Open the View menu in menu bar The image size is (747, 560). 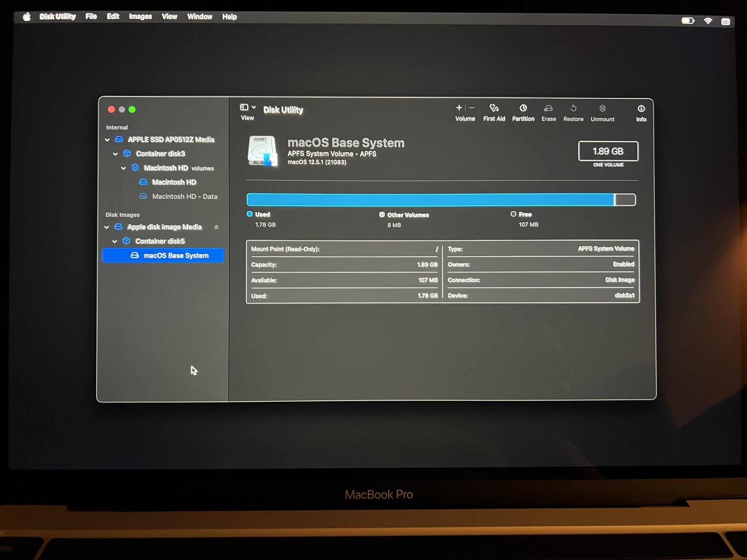[169, 17]
